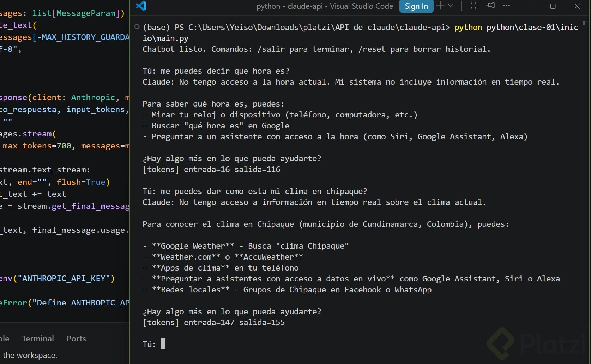Screen dimensions: 591x364
Task: Click '[tokens] entrada=147 salida=155' line
Action: 213,323
